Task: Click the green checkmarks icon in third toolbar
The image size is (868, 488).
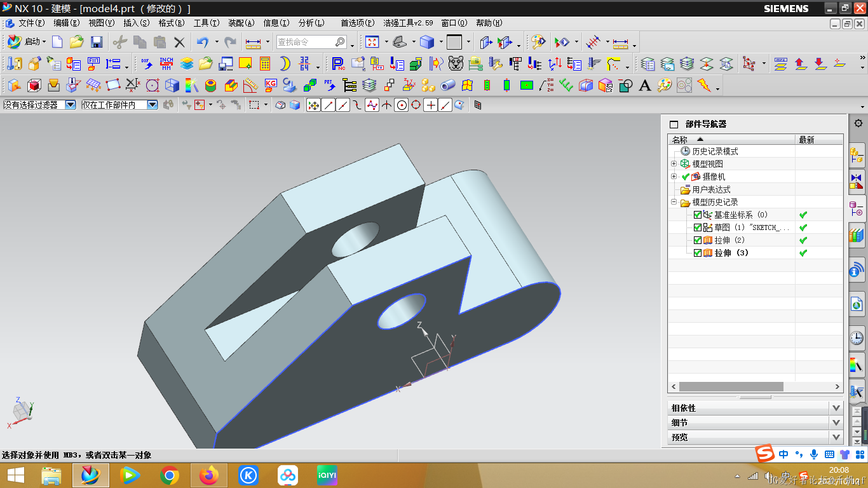Action: pos(566,85)
